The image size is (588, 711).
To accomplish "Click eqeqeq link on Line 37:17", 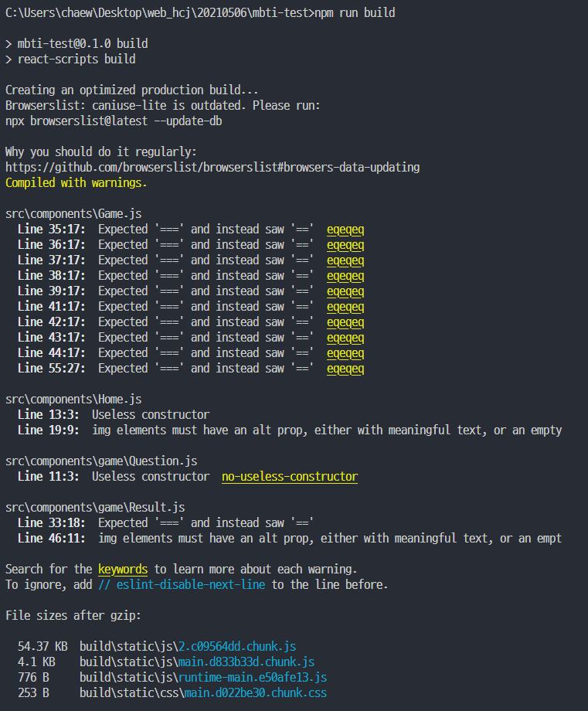I will click(345, 260).
